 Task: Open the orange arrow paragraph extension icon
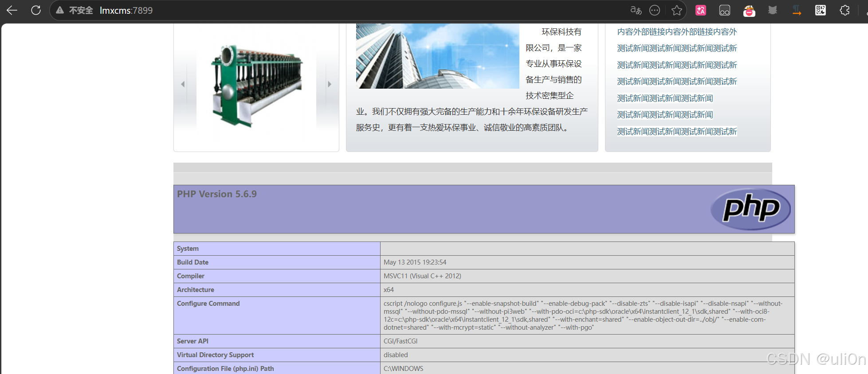(797, 10)
